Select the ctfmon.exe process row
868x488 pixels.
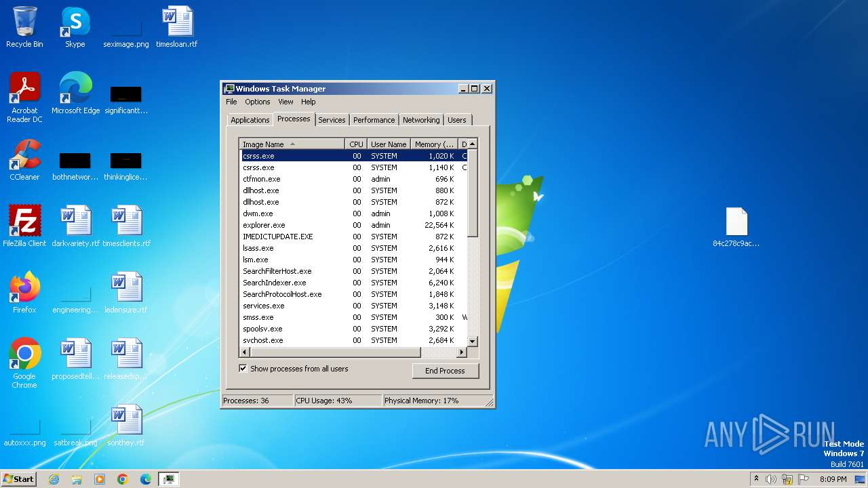(x=353, y=179)
